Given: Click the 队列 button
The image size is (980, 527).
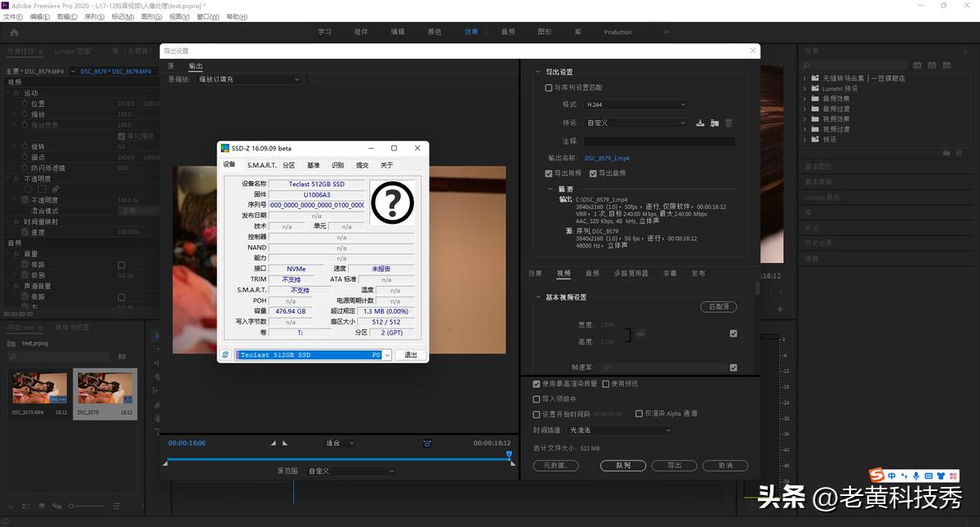Looking at the screenshot, I should pos(623,466).
